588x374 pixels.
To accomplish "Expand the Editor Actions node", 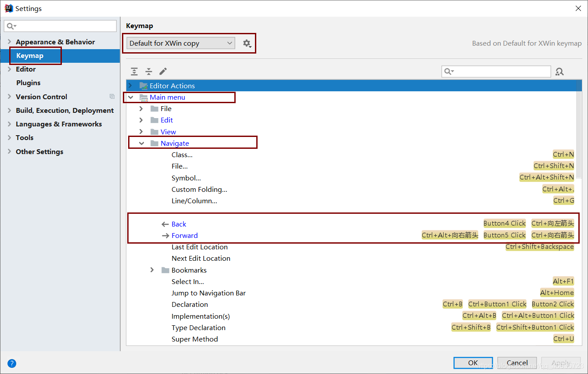I will pyautogui.click(x=130, y=86).
